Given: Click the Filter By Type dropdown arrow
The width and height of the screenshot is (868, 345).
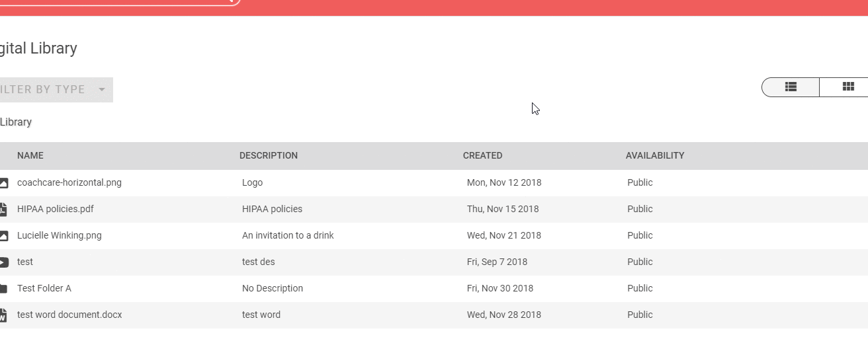Looking at the screenshot, I should tap(102, 90).
